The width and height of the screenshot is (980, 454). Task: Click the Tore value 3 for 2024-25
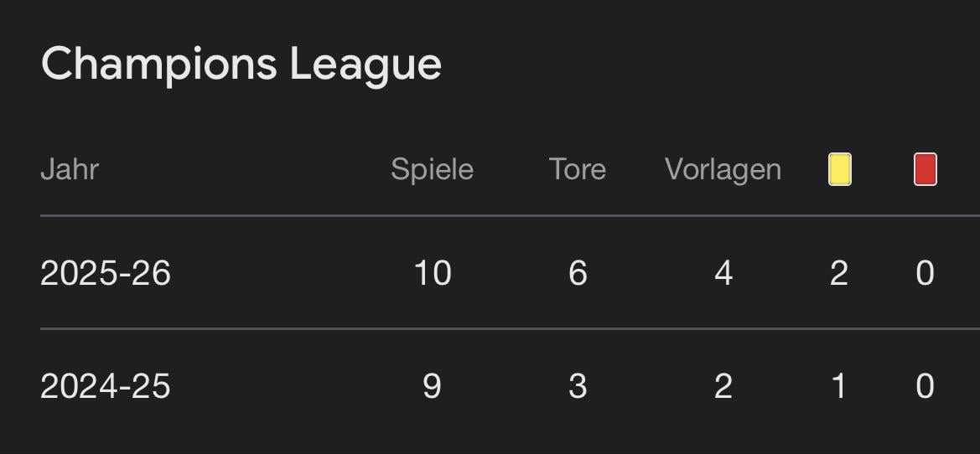coord(578,386)
